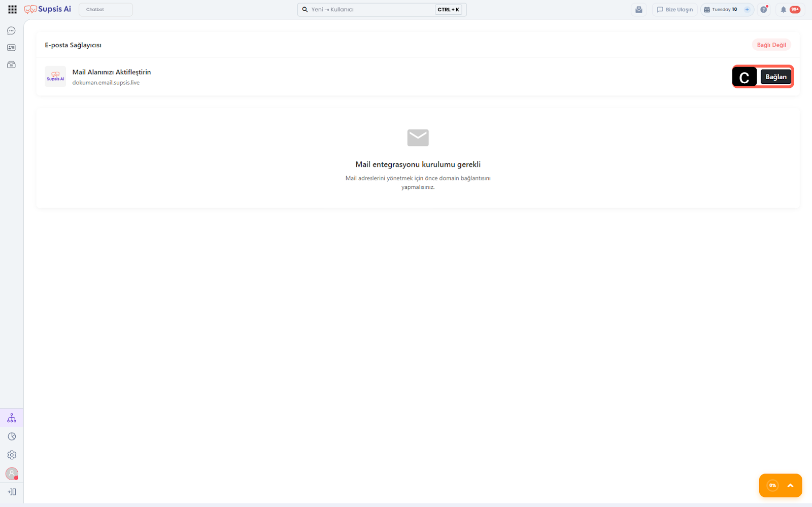Open the settings gear in sidebar
This screenshot has height=507, width=812.
coord(12,455)
